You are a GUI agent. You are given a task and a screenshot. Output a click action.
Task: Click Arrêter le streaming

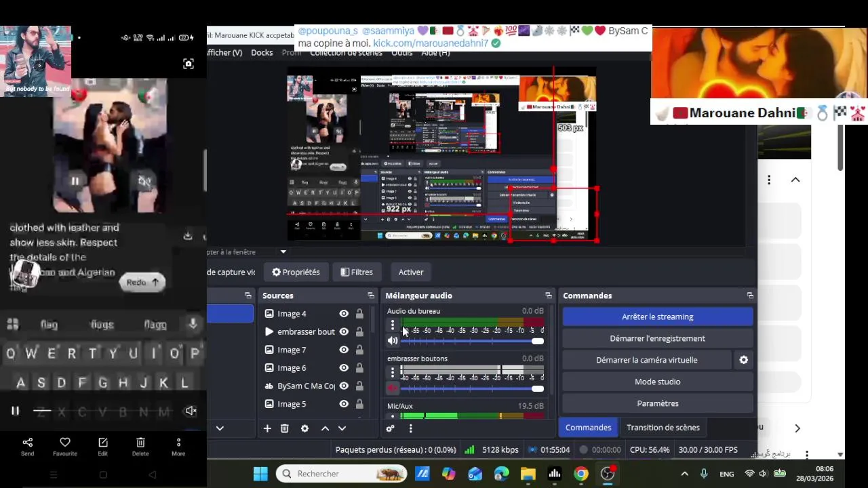tap(658, 317)
